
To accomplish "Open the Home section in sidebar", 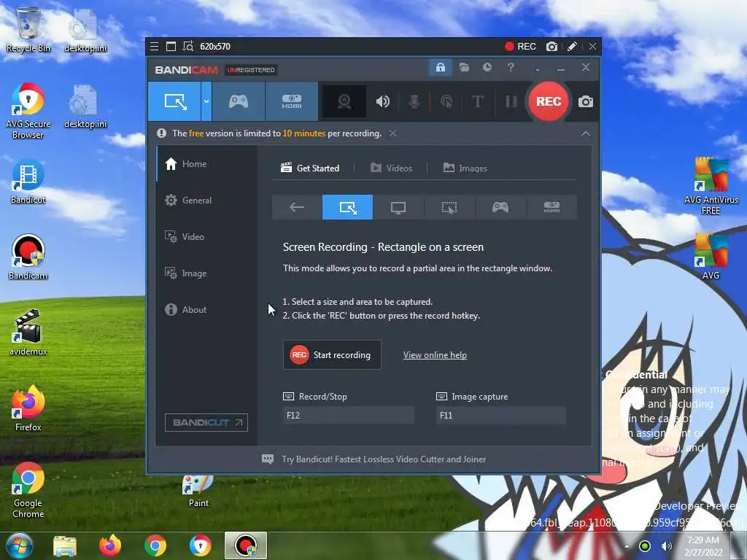I will pyautogui.click(x=206, y=164).
